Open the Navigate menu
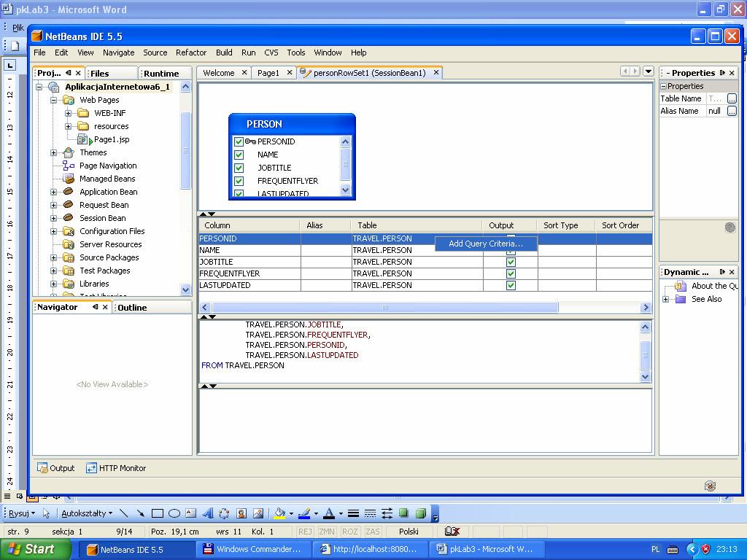747x560 pixels. (x=119, y=52)
